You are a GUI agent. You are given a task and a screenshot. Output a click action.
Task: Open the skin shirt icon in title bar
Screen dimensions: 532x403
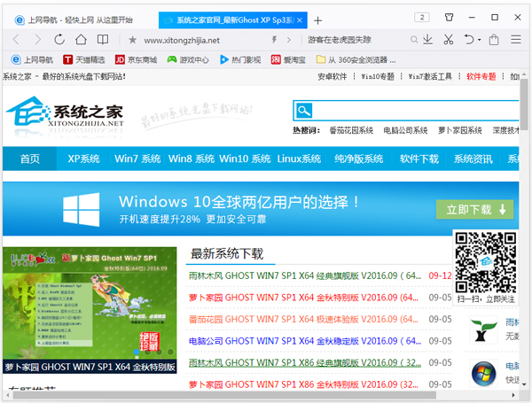coord(449,18)
